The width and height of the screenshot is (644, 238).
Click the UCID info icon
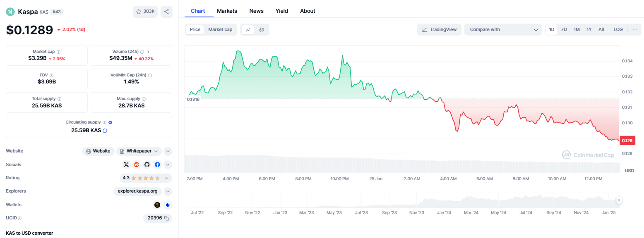19,218
